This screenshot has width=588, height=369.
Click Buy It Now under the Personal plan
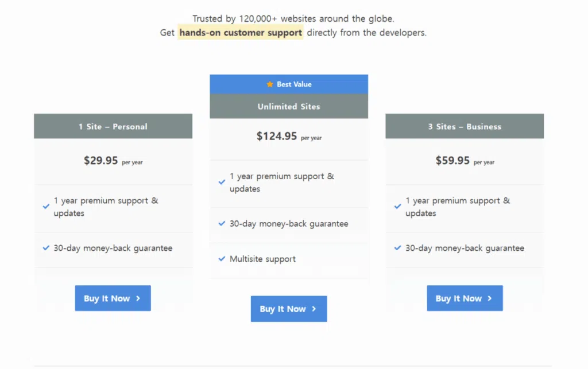tap(113, 298)
